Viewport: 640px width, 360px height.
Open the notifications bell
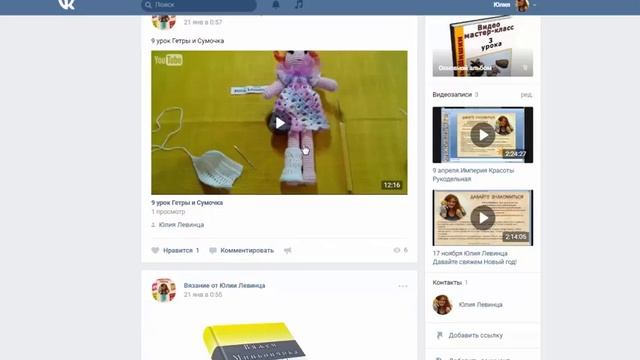tap(276, 4)
